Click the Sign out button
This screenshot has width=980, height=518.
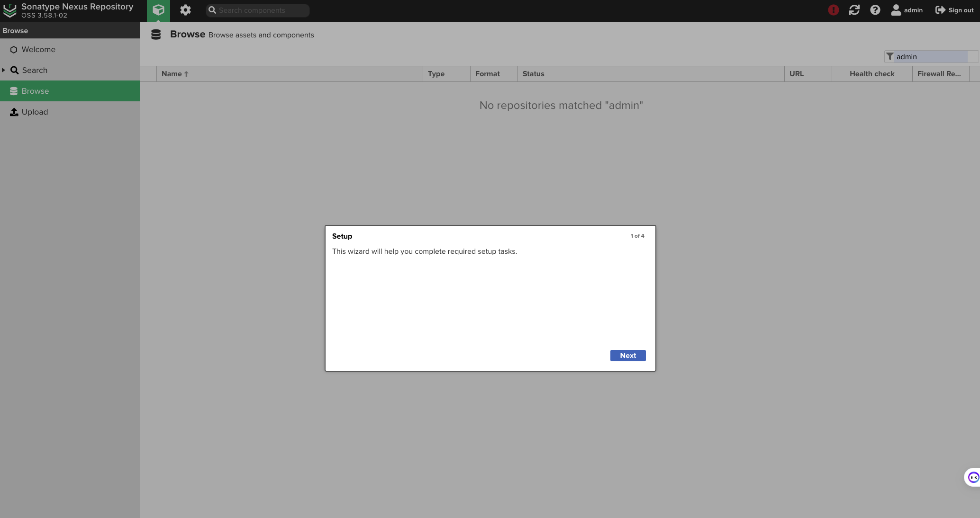click(x=954, y=10)
